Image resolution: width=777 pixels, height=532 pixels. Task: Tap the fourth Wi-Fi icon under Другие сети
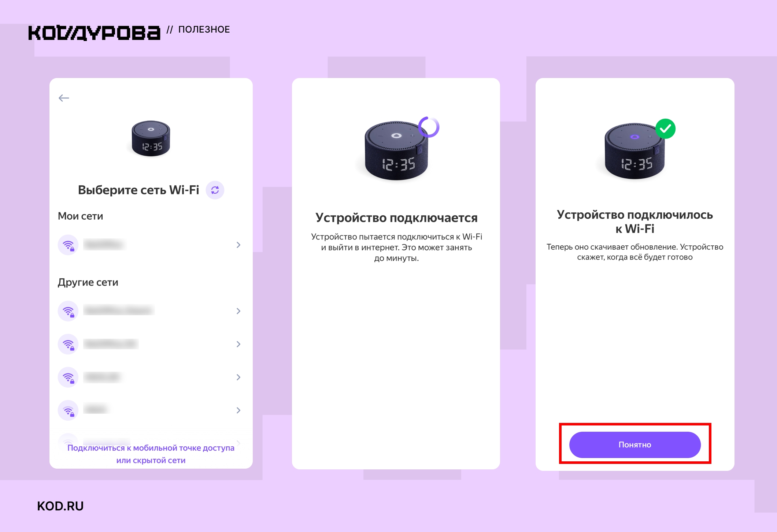pyautogui.click(x=68, y=410)
